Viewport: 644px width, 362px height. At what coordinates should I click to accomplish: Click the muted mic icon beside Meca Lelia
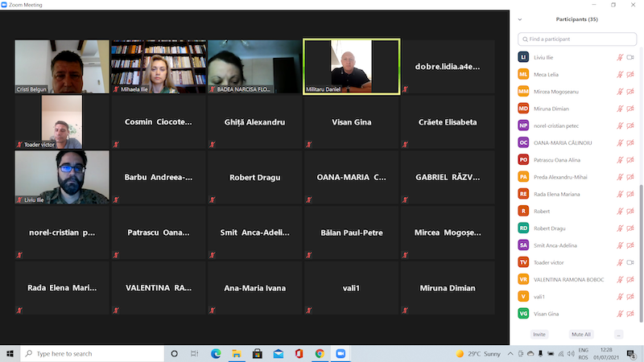tap(620, 74)
